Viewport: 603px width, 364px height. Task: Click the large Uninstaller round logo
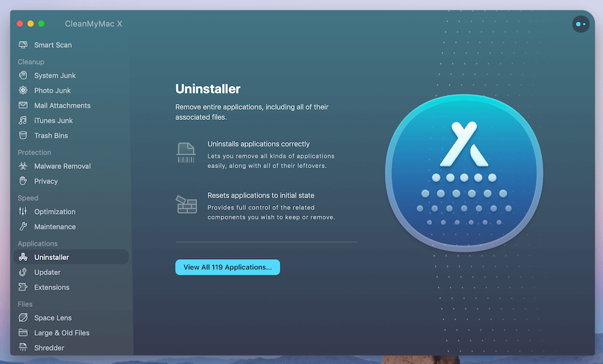tap(464, 173)
